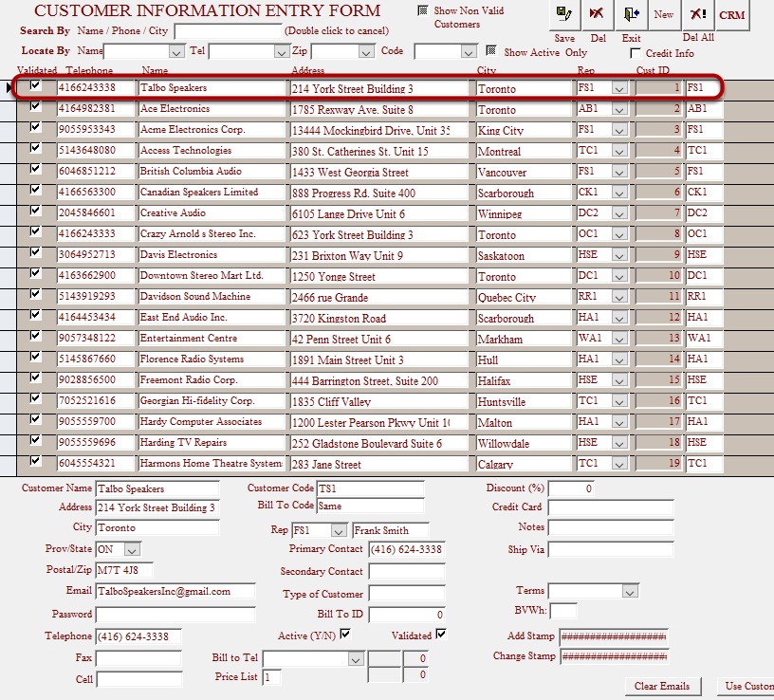
Task: Click the Exit door icon
Action: pyautogui.click(x=631, y=14)
